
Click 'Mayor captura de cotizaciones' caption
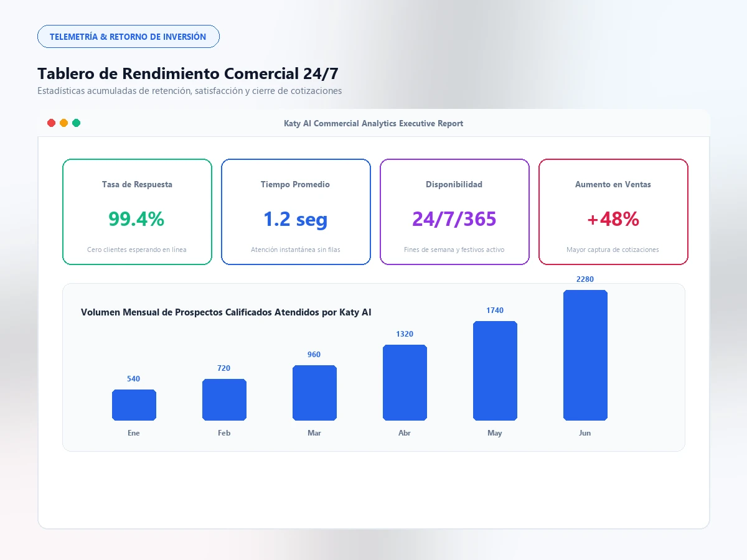click(x=613, y=250)
